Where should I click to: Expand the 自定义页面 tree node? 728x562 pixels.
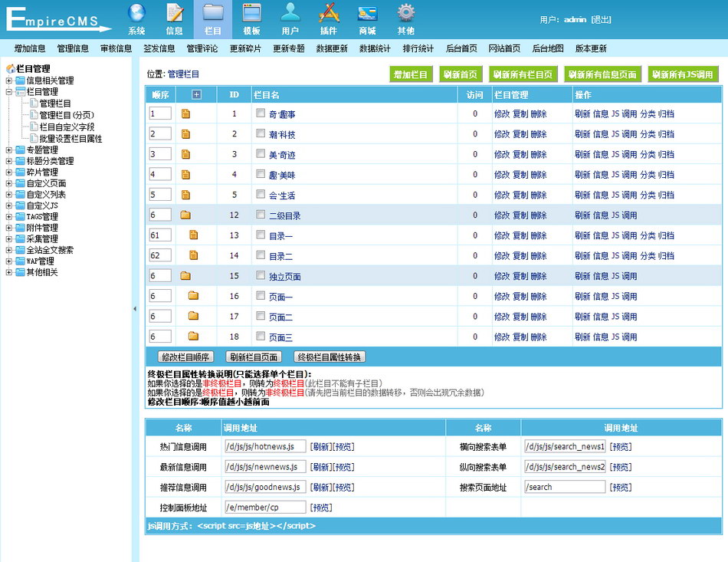[9, 183]
